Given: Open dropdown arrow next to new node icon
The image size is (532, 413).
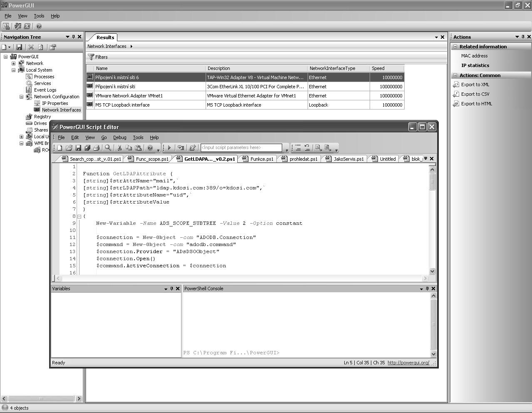Looking at the screenshot, I should pos(9,47).
